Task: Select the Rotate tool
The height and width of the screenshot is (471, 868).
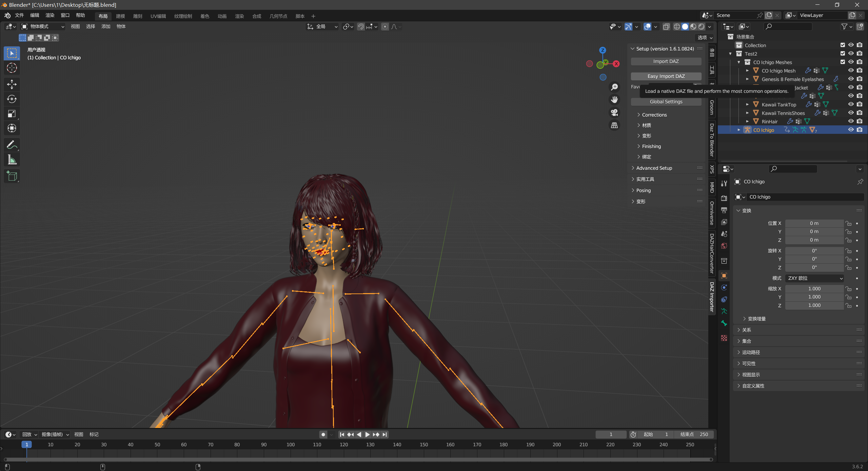Action: 12,99
